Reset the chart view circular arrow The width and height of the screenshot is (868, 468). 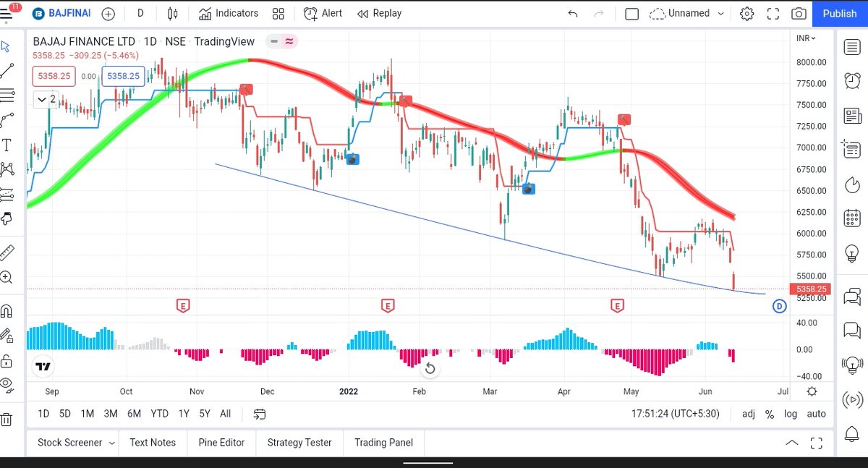click(x=430, y=369)
